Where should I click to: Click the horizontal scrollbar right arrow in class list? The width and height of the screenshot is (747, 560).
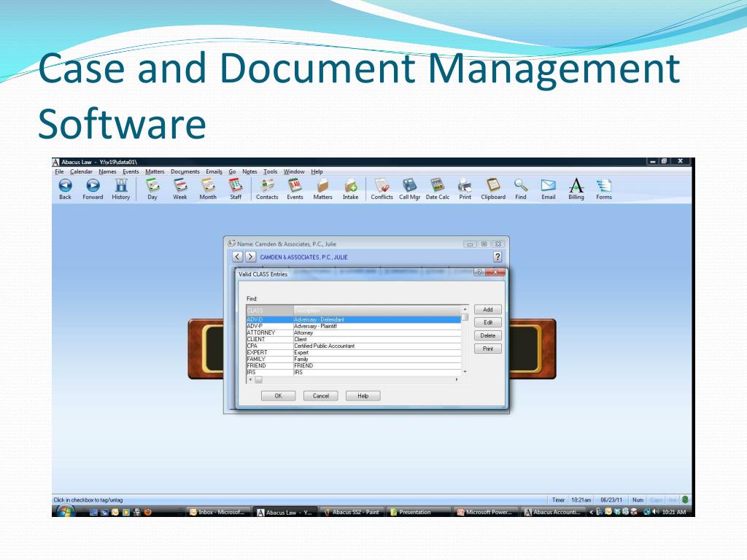[457, 379]
